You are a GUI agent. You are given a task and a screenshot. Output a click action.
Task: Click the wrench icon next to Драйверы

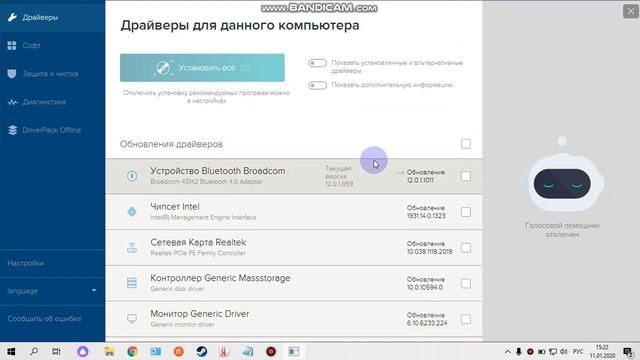pos(12,17)
